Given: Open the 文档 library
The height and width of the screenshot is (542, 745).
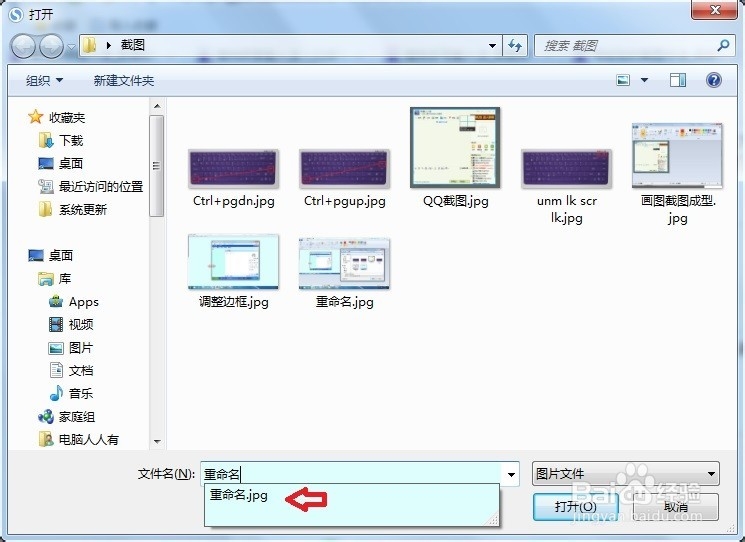Looking at the screenshot, I should pos(72,371).
